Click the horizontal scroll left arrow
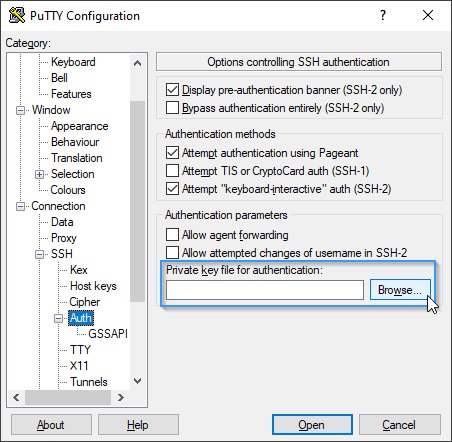 click(x=16, y=397)
